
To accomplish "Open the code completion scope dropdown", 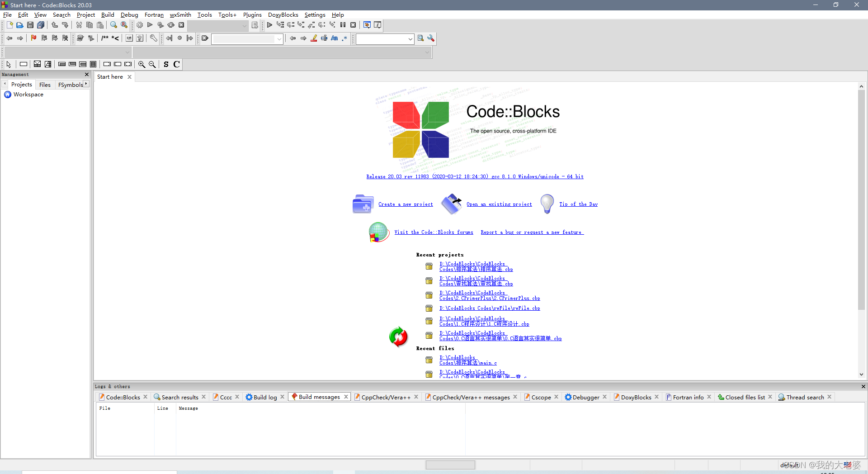I will point(68,52).
